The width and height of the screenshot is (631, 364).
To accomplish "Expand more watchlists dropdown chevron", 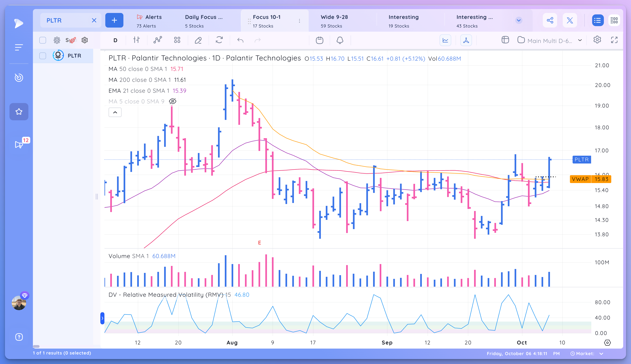I will (519, 21).
